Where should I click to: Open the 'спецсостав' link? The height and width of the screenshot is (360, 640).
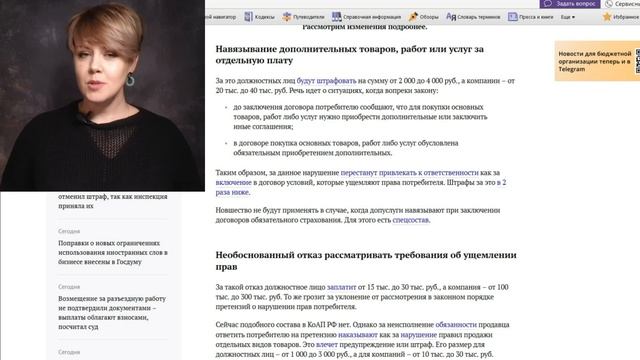(x=411, y=220)
